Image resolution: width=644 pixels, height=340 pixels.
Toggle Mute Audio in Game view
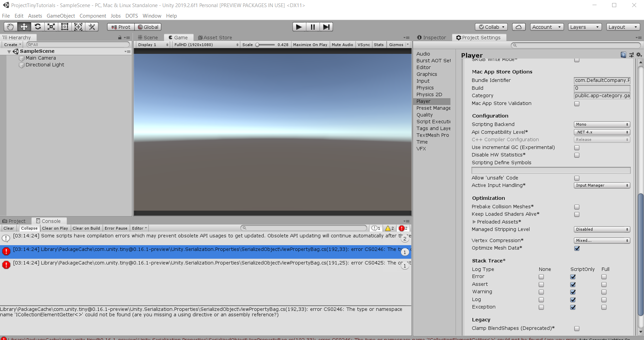click(x=342, y=45)
